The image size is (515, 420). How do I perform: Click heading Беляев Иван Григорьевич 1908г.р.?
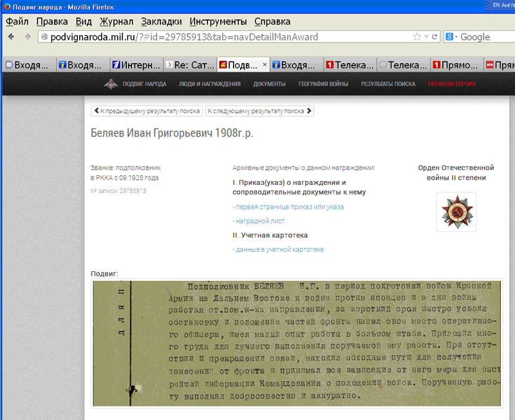tap(172, 133)
